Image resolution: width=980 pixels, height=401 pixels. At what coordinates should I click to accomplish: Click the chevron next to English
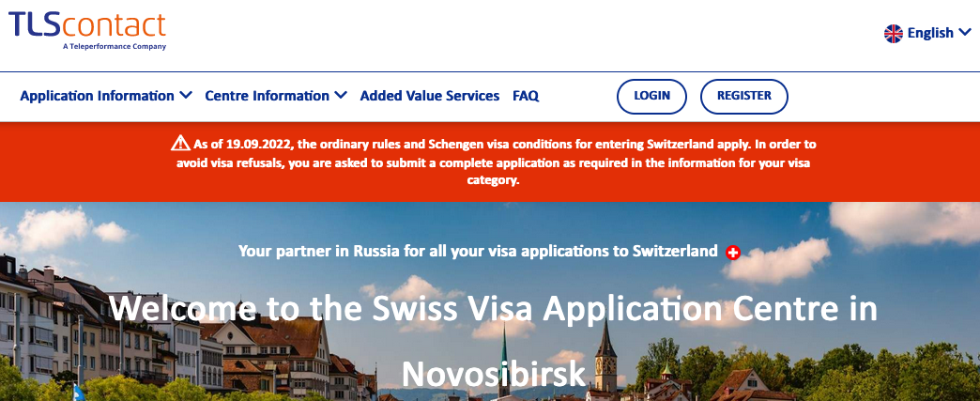click(x=964, y=34)
